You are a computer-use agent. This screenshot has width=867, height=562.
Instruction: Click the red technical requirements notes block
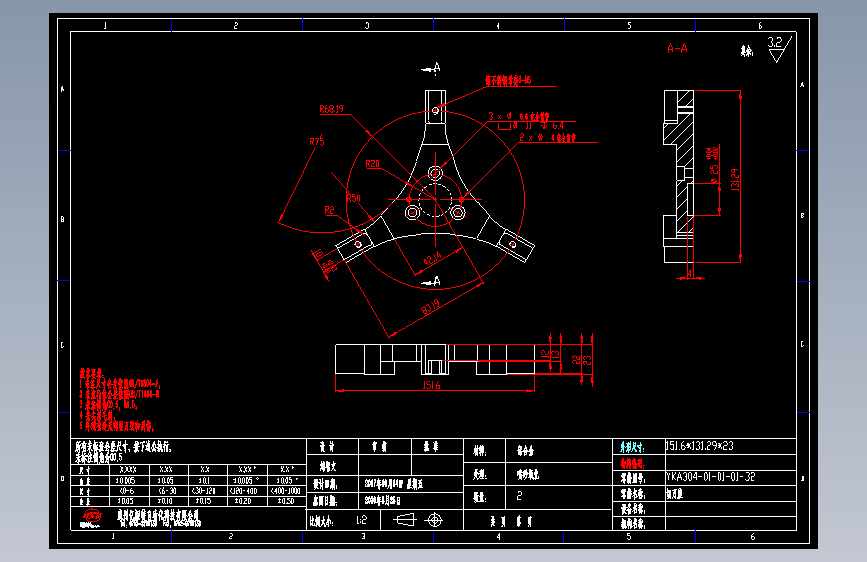click(119, 399)
